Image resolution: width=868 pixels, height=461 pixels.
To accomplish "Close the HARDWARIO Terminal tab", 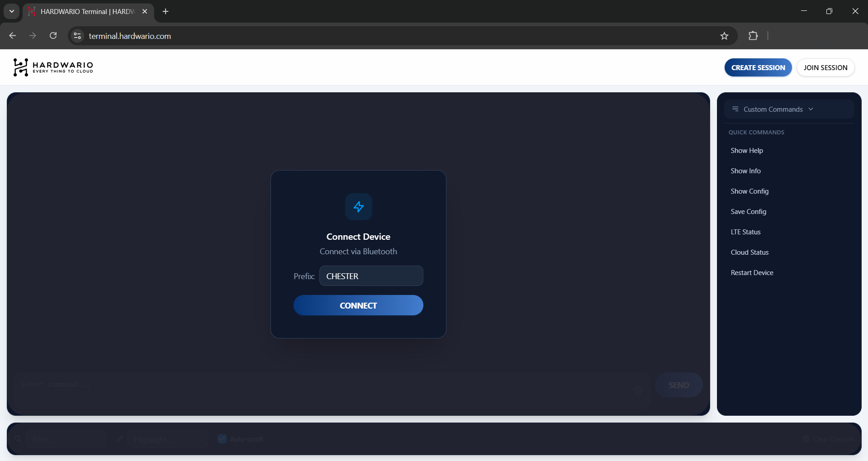I will (145, 11).
